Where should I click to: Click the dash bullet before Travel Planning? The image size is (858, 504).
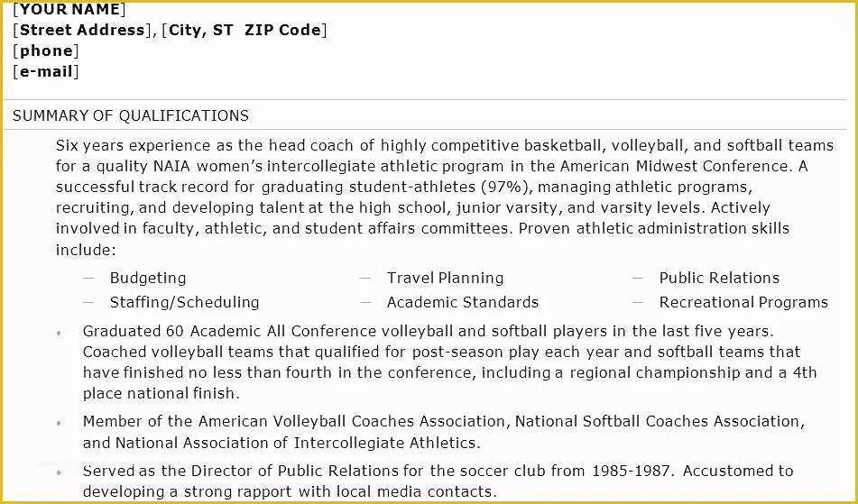tap(365, 278)
